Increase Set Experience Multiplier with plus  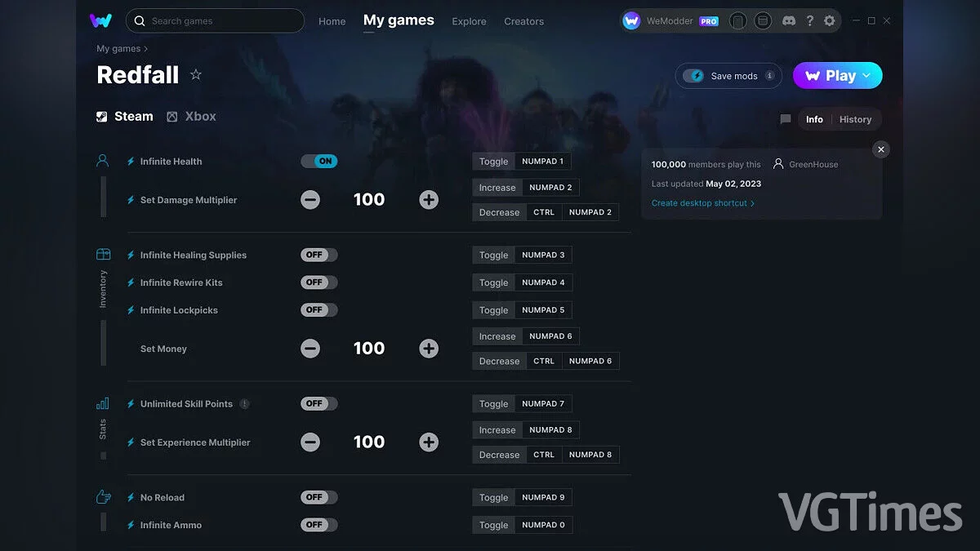click(429, 442)
